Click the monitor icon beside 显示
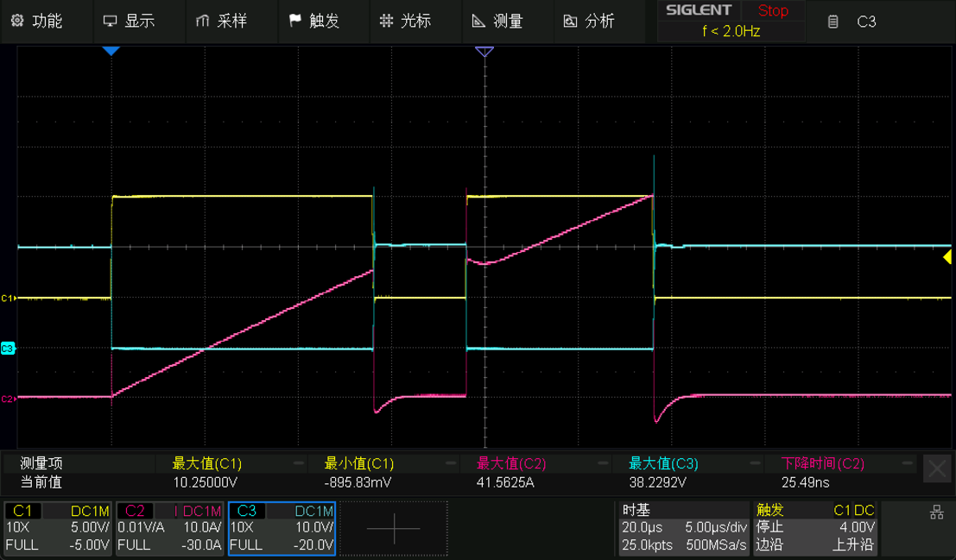 click(110, 22)
